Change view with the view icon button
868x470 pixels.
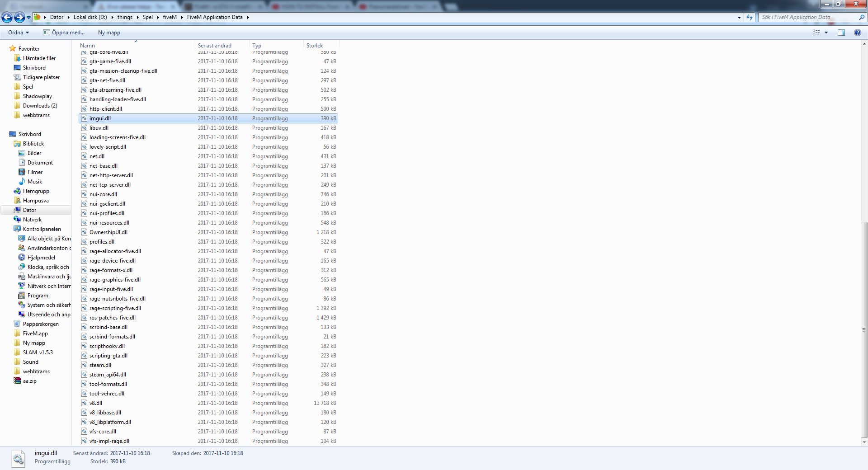click(x=816, y=33)
